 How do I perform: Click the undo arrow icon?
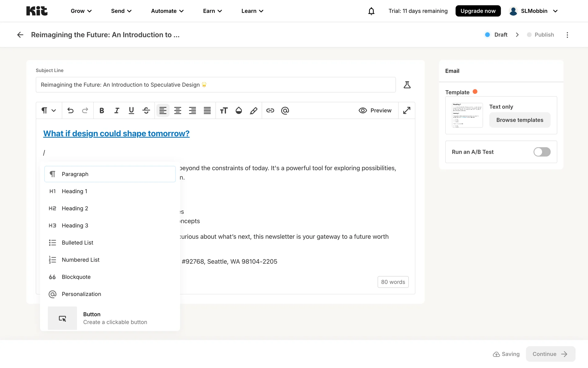point(70,110)
